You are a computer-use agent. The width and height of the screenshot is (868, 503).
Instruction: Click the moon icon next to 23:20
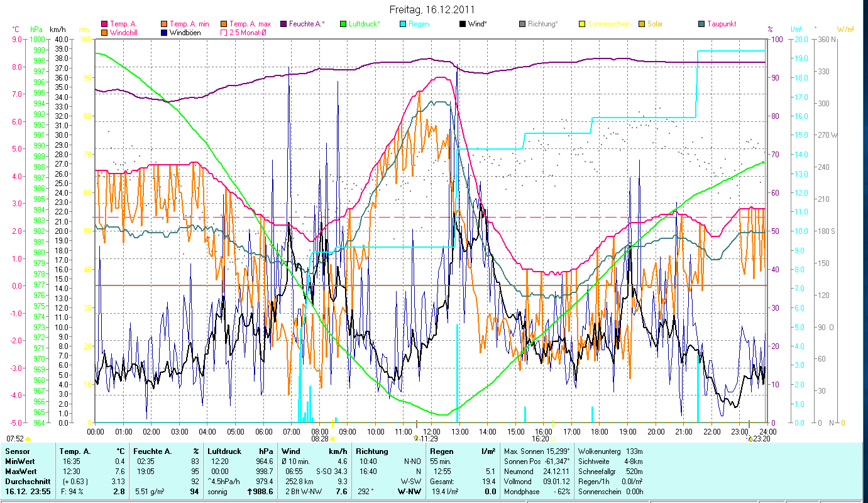[750, 438]
